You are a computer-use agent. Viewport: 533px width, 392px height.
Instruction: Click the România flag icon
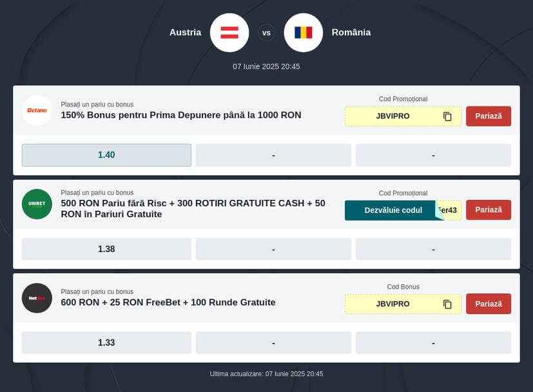click(303, 33)
